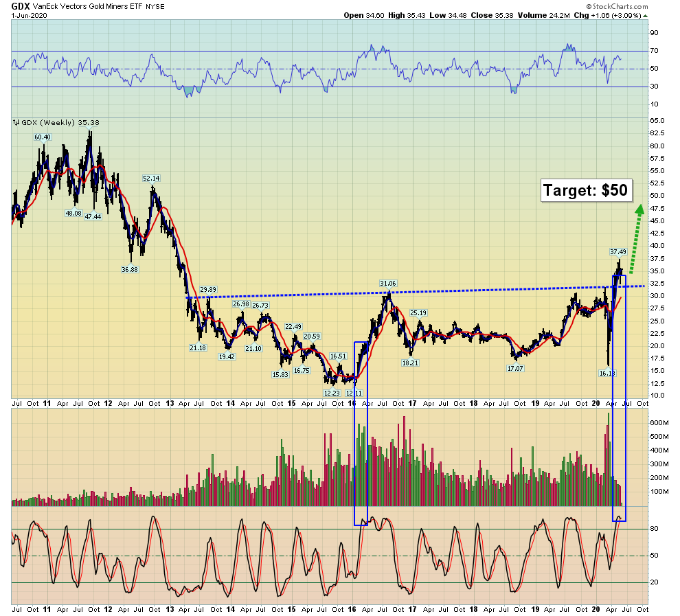680x616 pixels.
Task: Click the GDX Weekly legend marker icon
Action: click(x=16, y=123)
